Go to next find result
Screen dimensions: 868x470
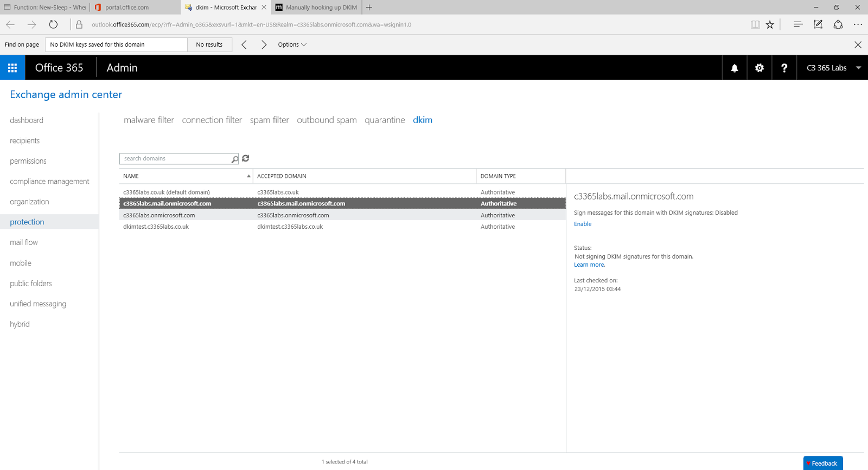(x=264, y=44)
